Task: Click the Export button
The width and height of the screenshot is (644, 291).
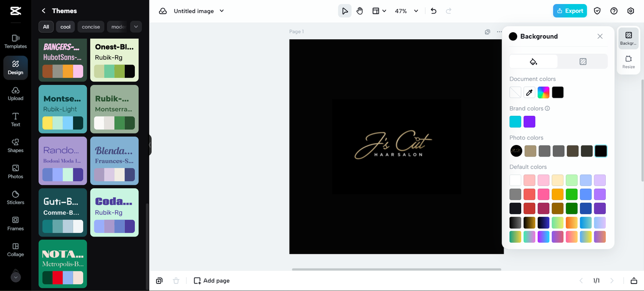Action: click(x=570, y=11)
